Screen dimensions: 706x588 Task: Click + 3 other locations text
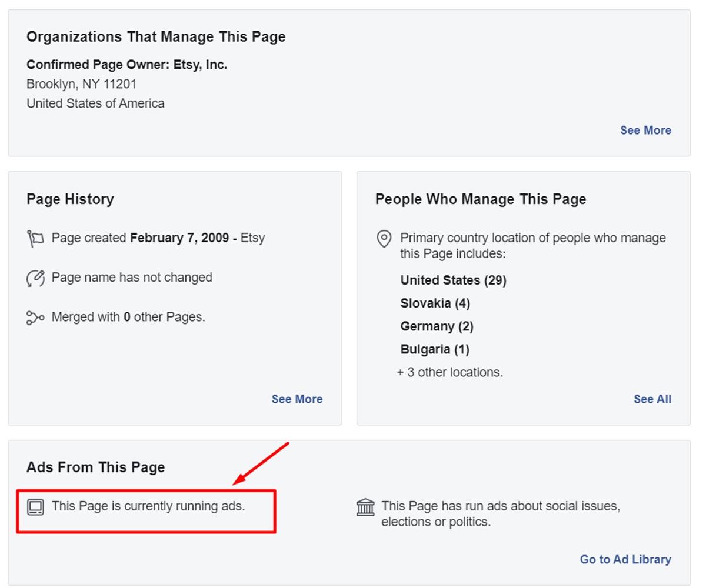[x=450, y=372]
